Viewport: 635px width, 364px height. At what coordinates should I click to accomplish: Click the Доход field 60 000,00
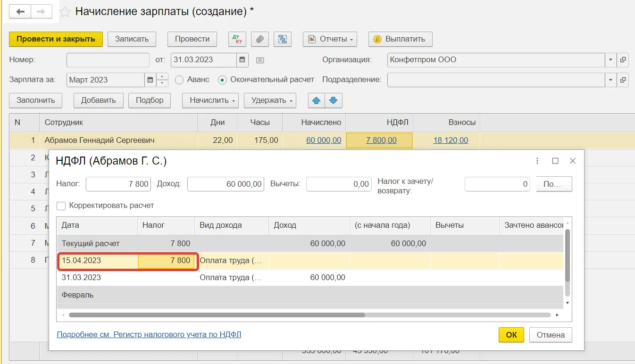pyautogui.click(x=226, y=184)
